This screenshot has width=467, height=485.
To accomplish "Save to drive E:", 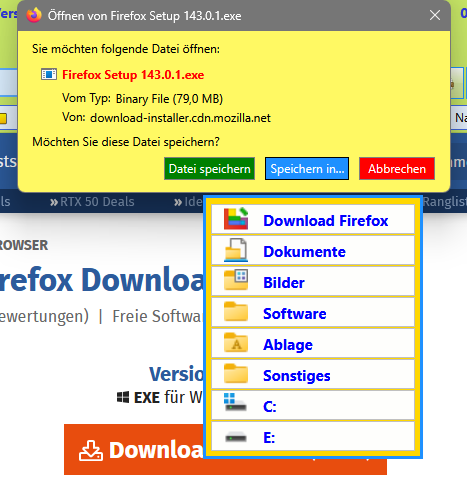I will [x=313, y=436].
